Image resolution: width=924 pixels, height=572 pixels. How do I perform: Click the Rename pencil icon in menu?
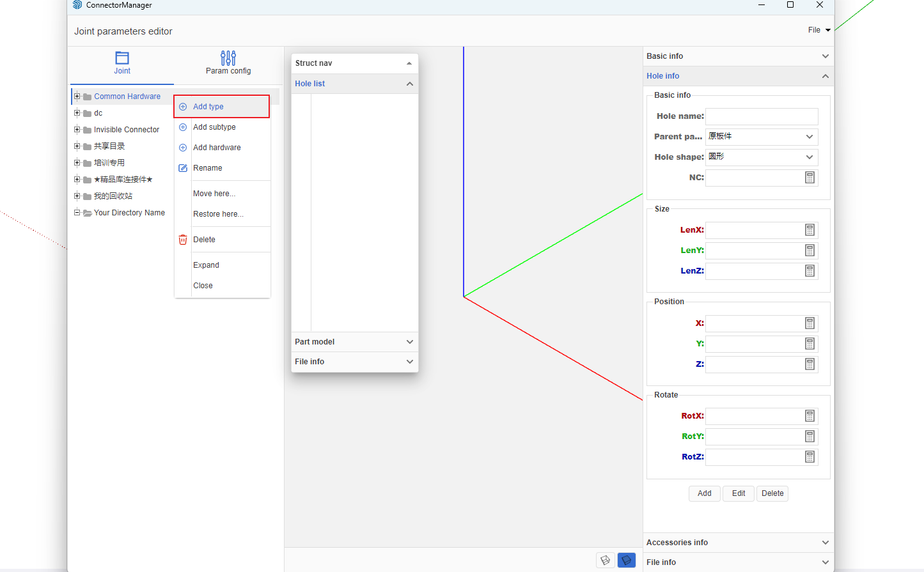183,168
